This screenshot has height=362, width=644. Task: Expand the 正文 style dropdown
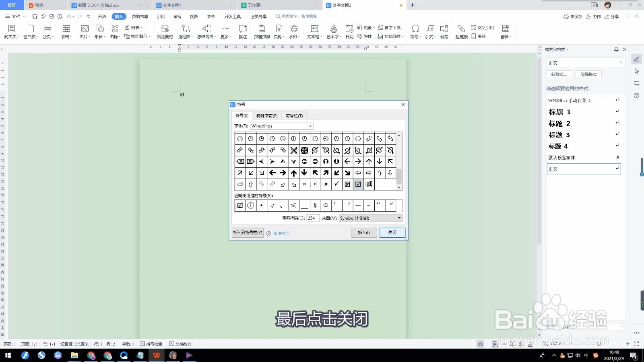point(620,62)
